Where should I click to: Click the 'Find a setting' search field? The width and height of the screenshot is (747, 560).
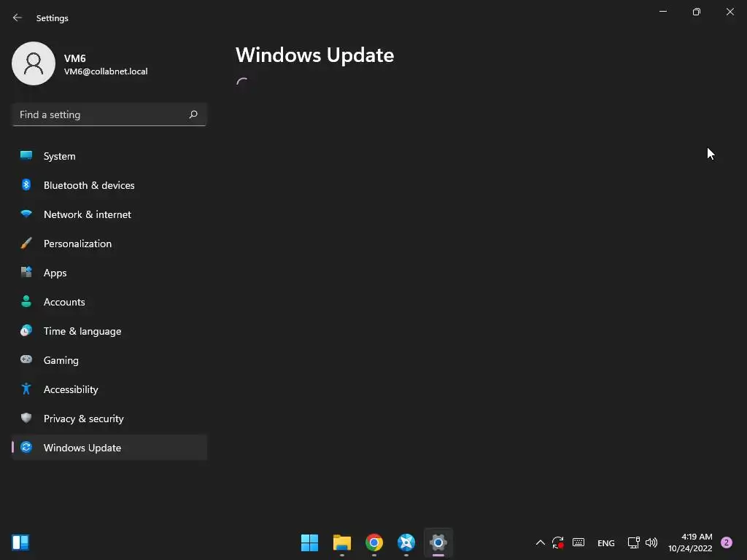pos(109,114)
